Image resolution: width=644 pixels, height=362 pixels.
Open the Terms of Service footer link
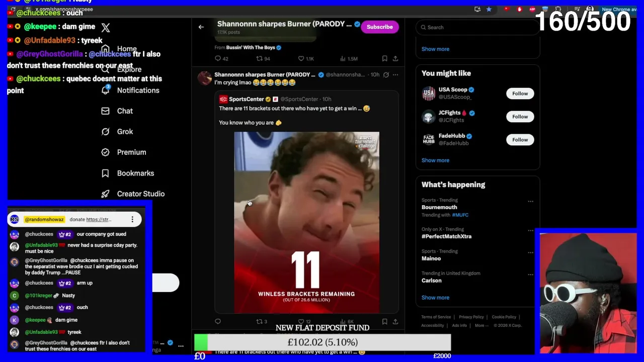(436, 317)
